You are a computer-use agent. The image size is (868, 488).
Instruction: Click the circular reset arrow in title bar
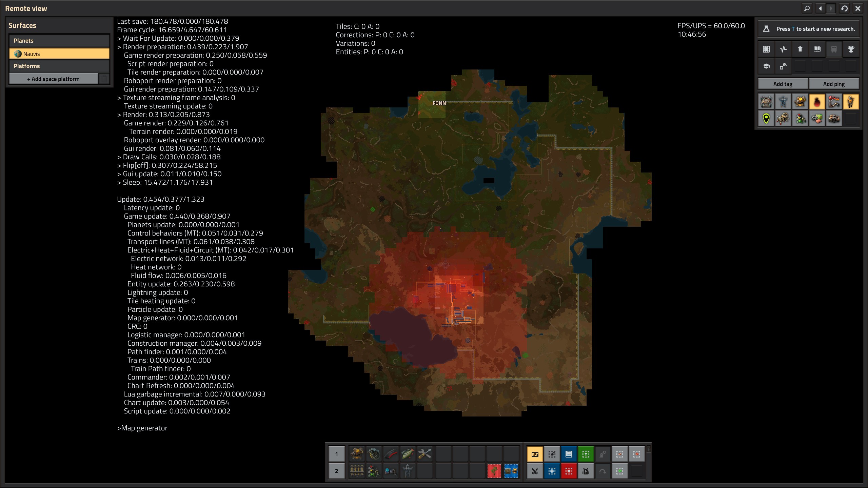tap(844, 8)
